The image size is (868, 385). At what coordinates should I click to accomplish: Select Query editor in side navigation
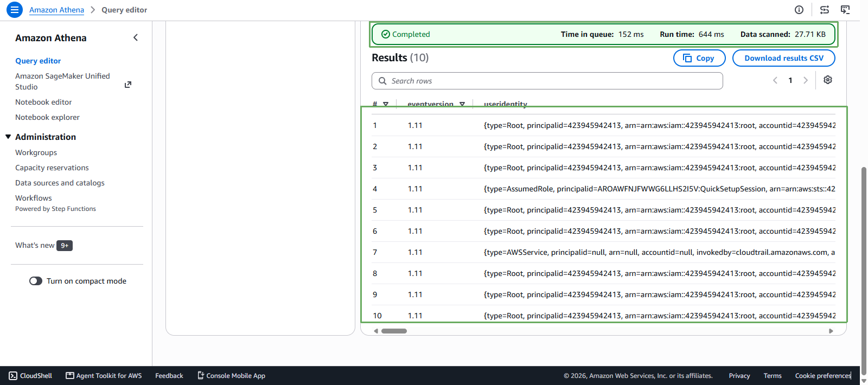click(x=38, y=61)
